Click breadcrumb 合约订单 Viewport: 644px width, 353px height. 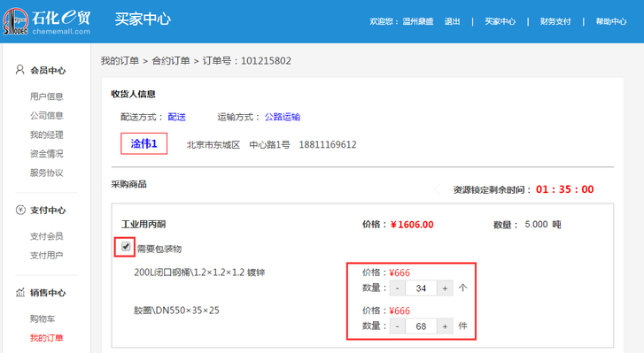pyautogui.click(x=171, y=61)
